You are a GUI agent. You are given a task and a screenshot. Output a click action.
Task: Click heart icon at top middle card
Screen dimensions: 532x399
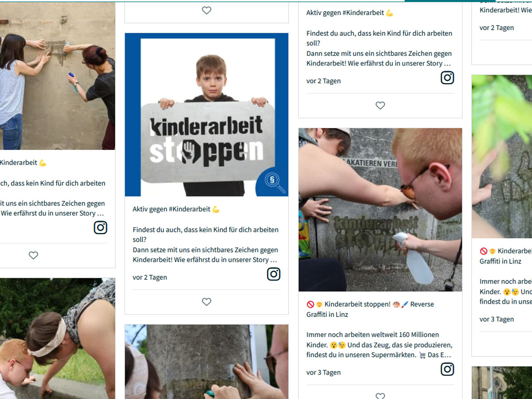pyautogui.click(x=207, y=10)
